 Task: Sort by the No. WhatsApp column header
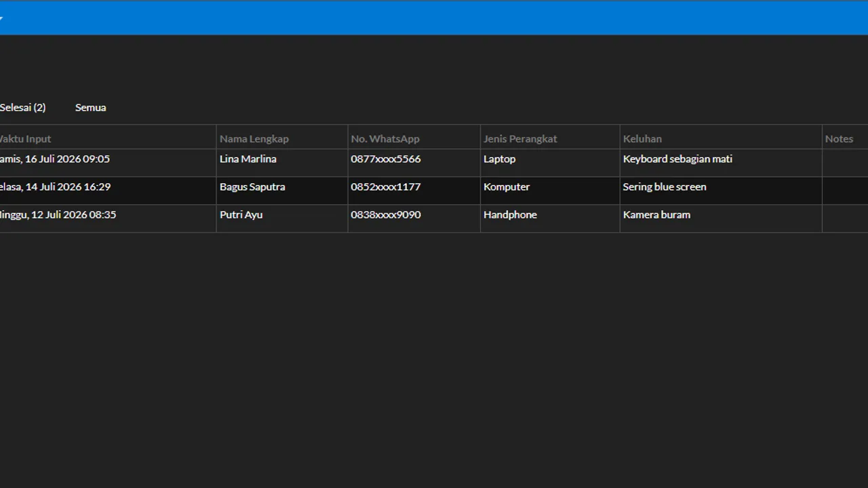385,138
